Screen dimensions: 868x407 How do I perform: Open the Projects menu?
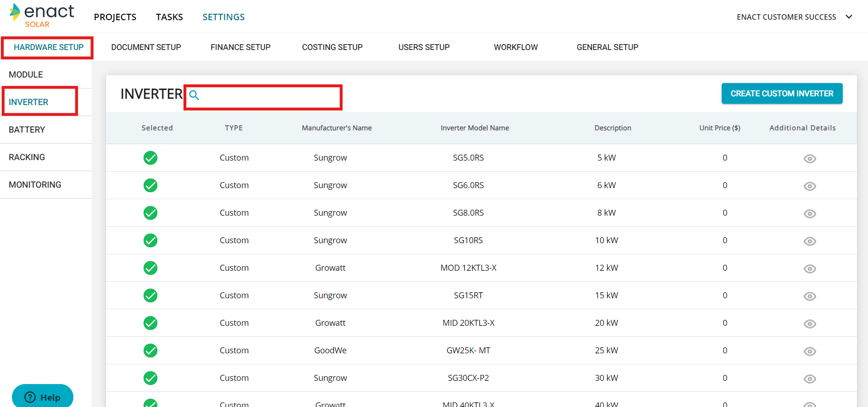[115, 17]
